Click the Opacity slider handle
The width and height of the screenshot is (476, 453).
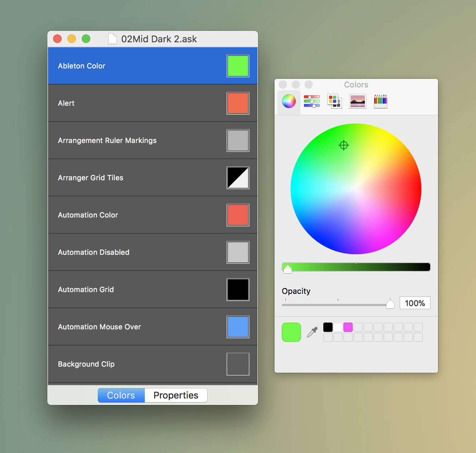pyautogui.click(x=390, y=304)
